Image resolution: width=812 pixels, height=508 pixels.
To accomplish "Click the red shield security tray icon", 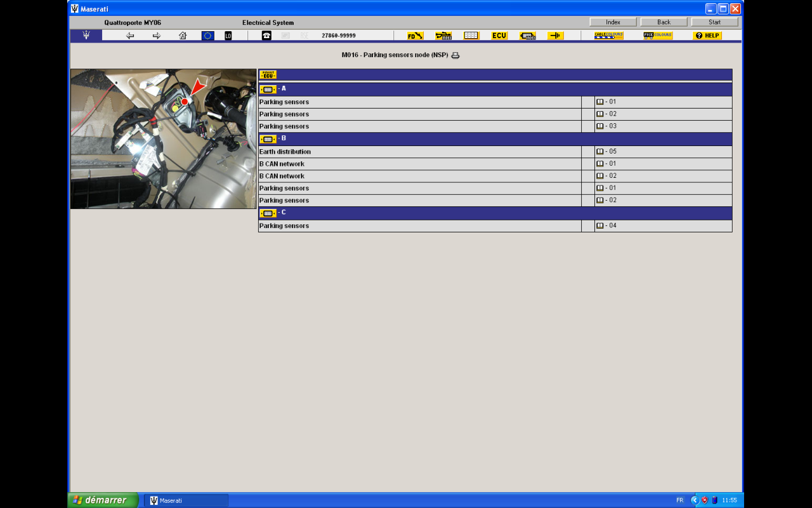I will (x=705, y=500).
